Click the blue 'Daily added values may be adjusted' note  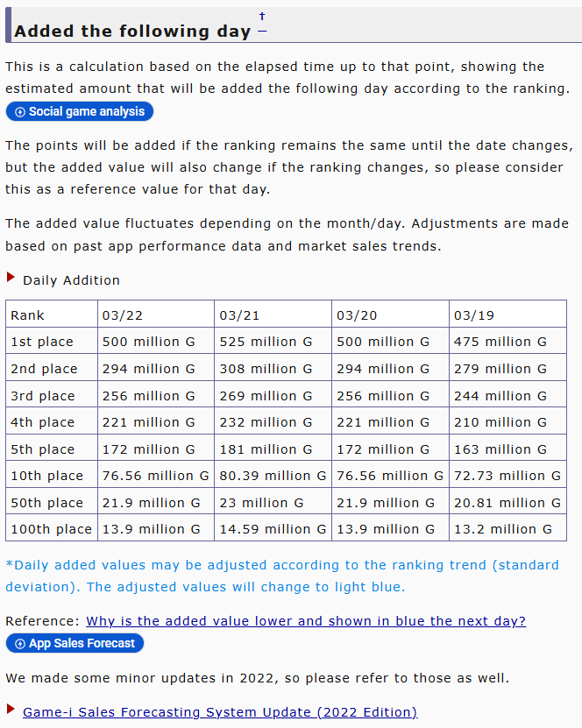point(282,576)
